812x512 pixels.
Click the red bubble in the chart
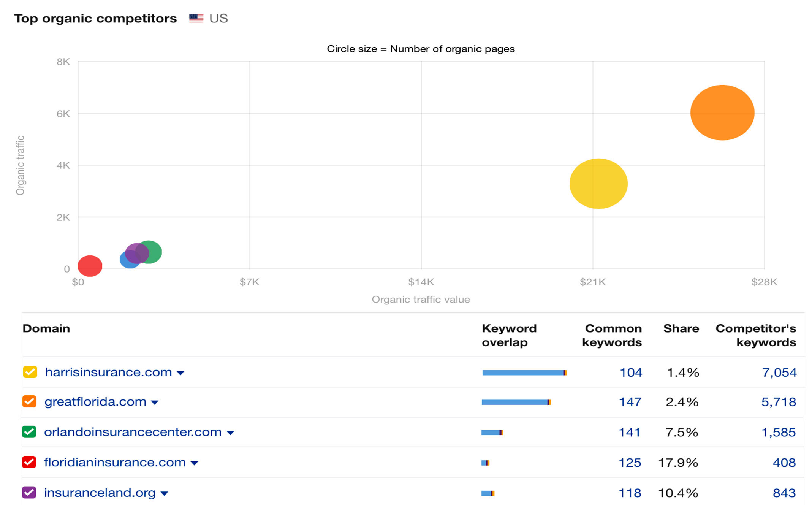coord(90,266)
